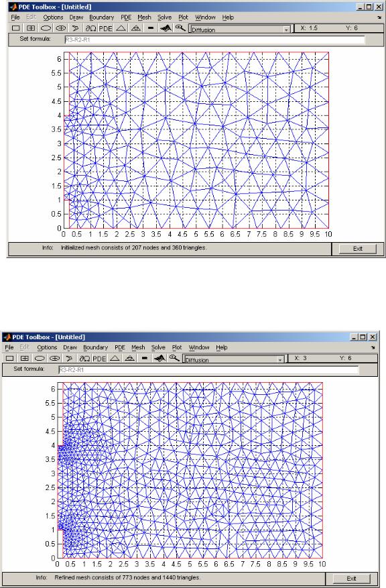The image size is (386, 588).
Task: Select centered ellipse tool in refined-mesh window
Action: 55,358
